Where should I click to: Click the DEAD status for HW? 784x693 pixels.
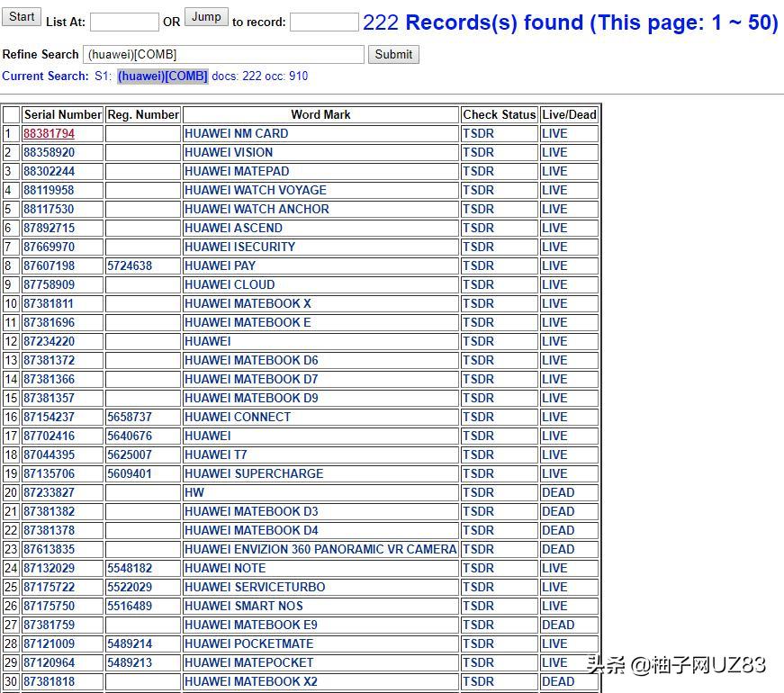558,493
